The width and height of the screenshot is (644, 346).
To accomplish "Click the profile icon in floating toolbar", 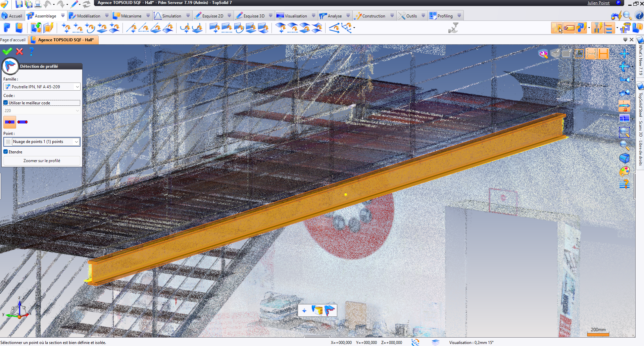I will tap(330, 310).
